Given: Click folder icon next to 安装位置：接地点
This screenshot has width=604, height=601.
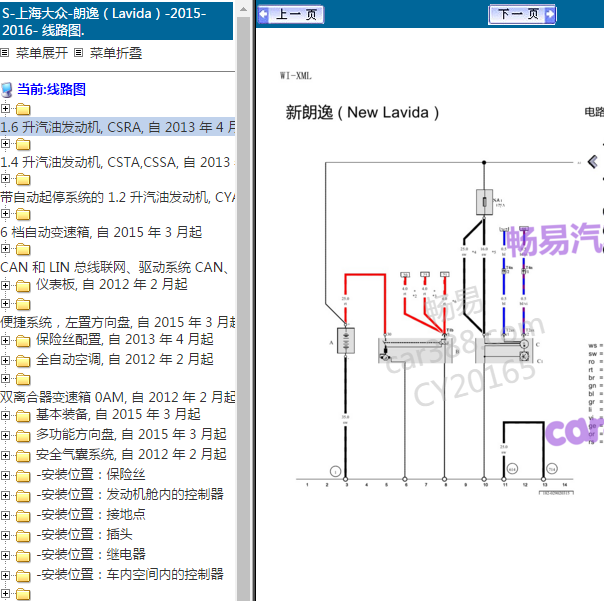Looking at the screenshot, I should click(x=23, y=516).
